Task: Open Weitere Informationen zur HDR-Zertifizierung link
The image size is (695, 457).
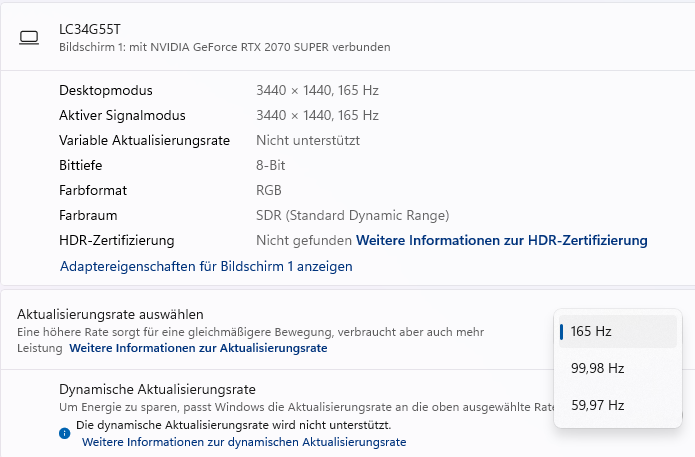Action: [502, 240]
